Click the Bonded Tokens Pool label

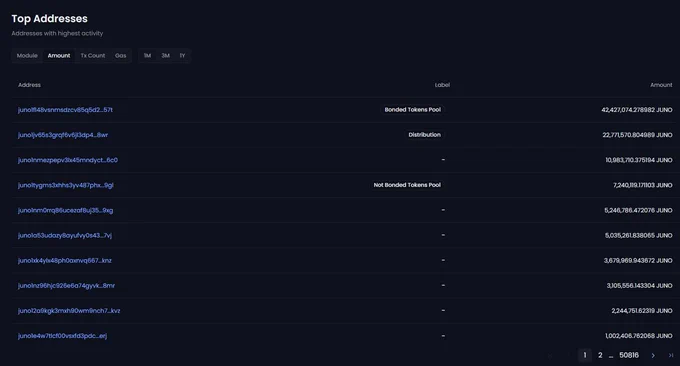point(413,110)
